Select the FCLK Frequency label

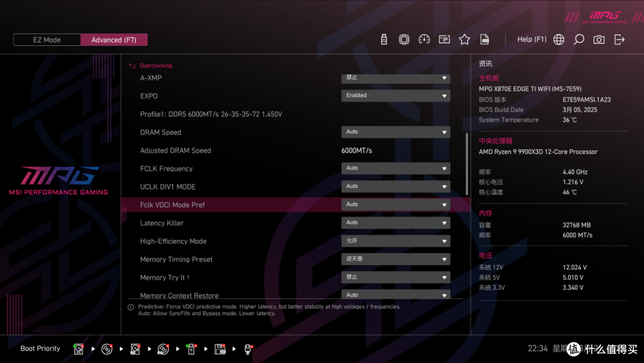tap(166, 168)
